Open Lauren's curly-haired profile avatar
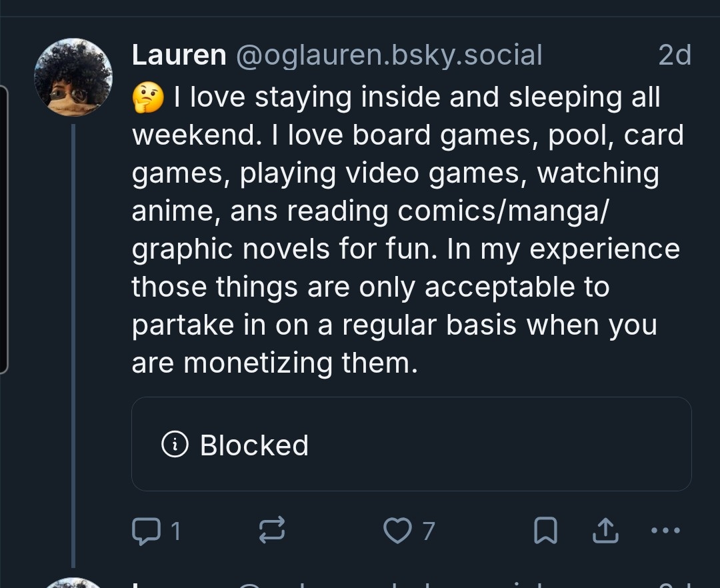This screenshot has height=588, width=720. pyautogui.click(x=73, y=77)
